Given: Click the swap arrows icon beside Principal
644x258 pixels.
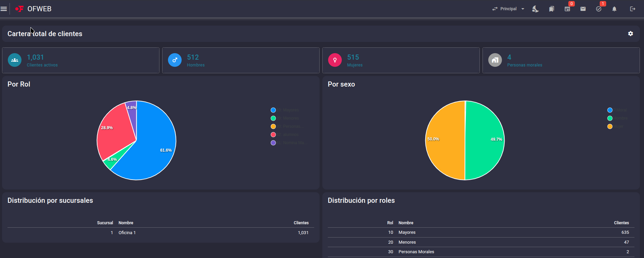Looking at the screenshot, I should tap(495, 9).
